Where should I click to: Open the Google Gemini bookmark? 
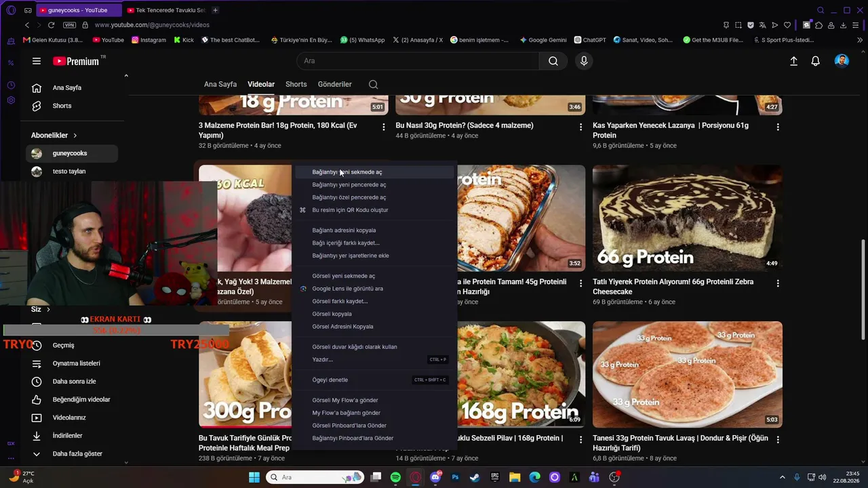pos(543,40)
